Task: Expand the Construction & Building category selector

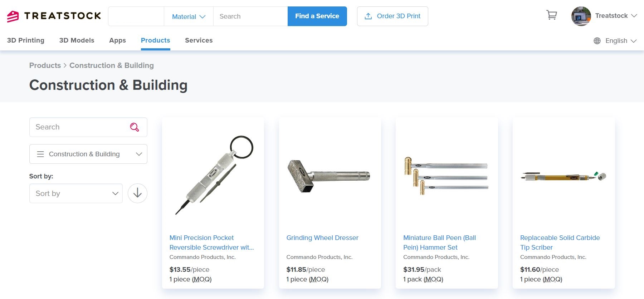Action: [88, 154]
